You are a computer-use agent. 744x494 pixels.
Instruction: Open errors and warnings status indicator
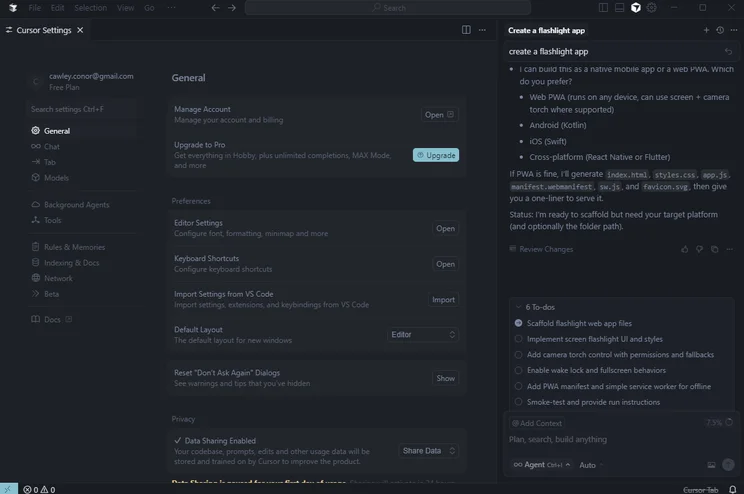coord(39,489)
